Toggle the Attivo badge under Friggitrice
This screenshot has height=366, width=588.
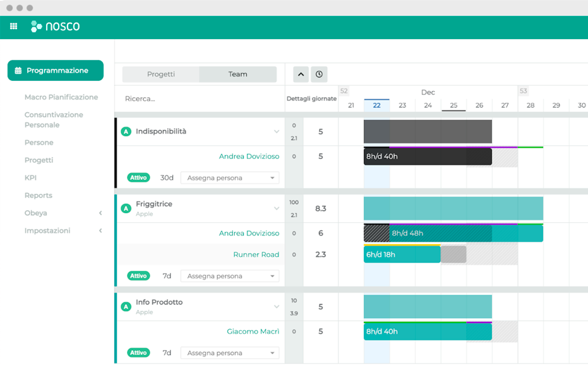coord(138,276)
